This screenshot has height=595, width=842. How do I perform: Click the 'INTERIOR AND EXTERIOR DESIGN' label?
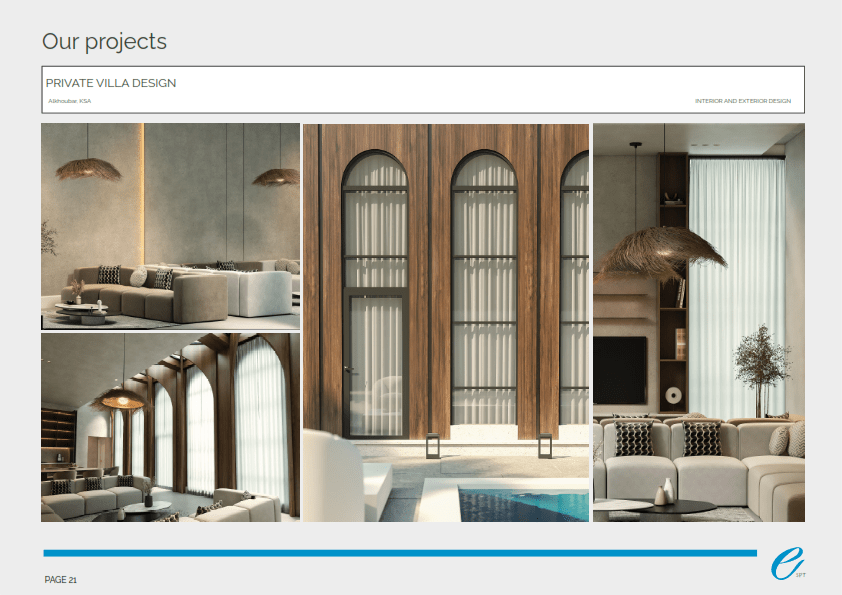[742, 101]
